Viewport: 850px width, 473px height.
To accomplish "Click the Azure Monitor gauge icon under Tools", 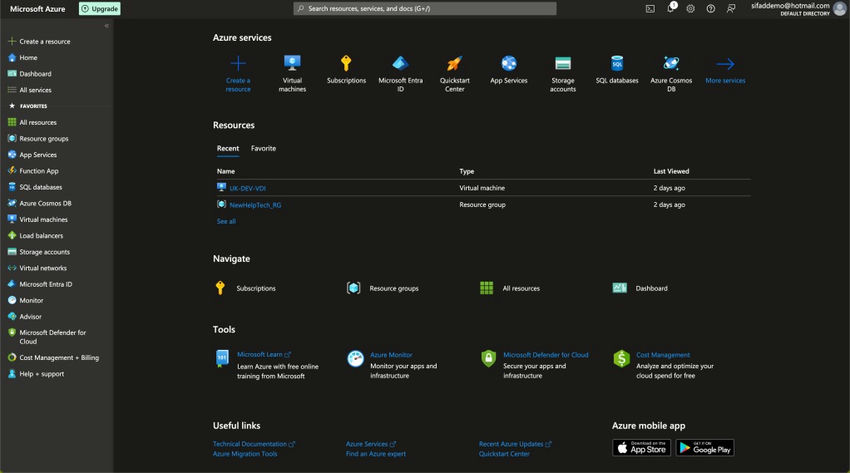I will point(355,359).
